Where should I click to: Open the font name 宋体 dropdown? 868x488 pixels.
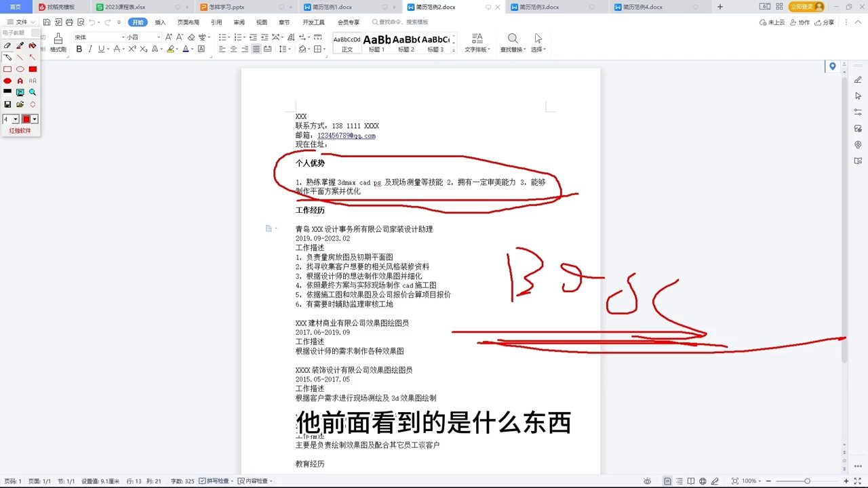tap(123, 37)
